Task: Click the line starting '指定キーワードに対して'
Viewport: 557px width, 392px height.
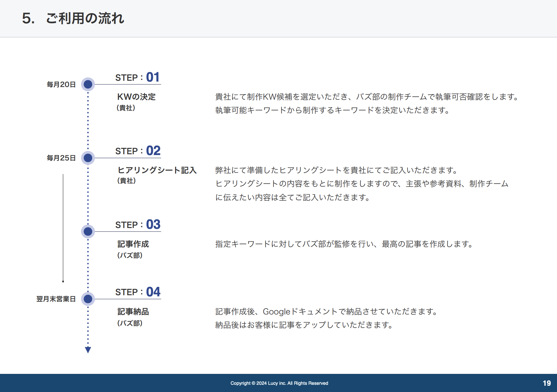Action: (344, 244)
